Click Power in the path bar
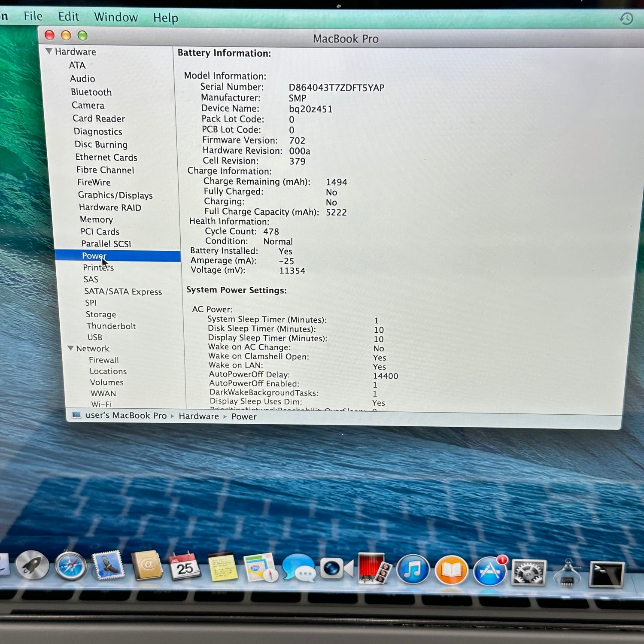 pos(244,416)
